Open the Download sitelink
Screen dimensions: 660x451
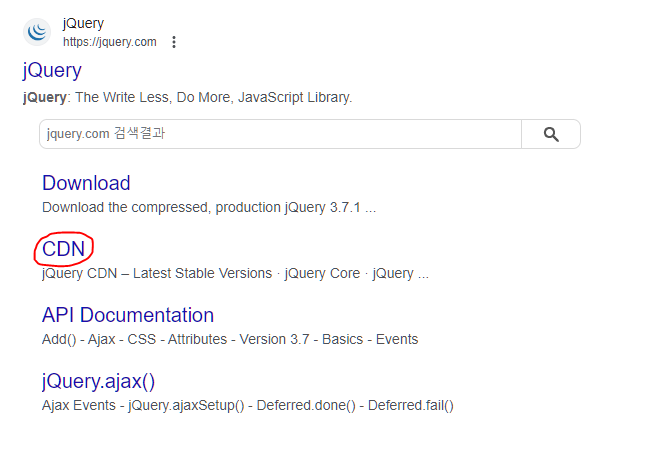pos(86,183)
